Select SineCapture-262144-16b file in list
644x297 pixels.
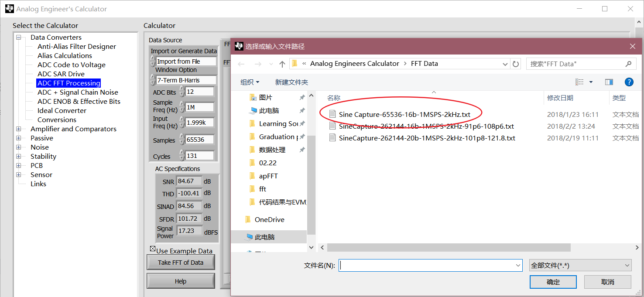point(426,126)
